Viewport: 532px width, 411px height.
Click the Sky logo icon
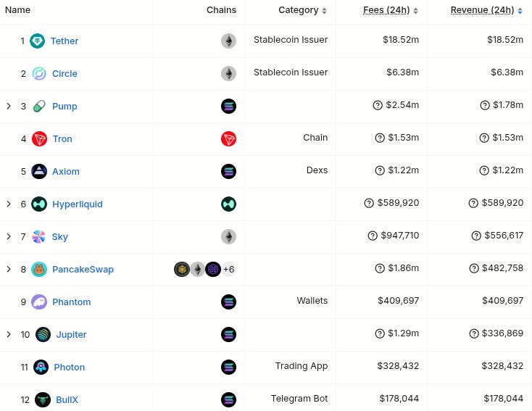pos(38,236)
